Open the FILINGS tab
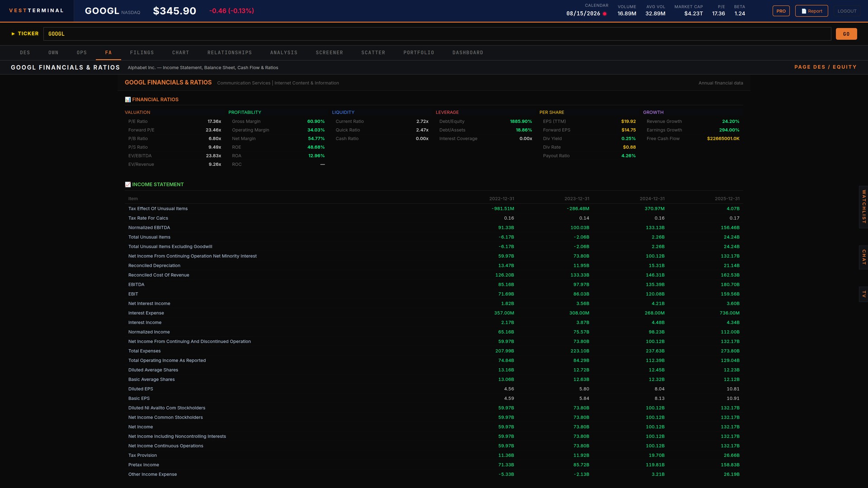This screenshot has height=488, width=868. pyautogui.click(x=142, y=53)
